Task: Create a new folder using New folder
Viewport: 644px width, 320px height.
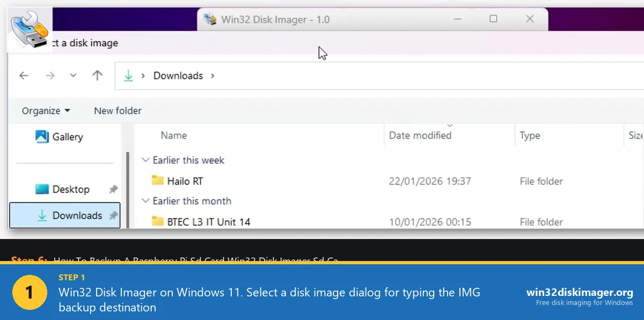Action: pyautogui.click(x=117, y=110)
